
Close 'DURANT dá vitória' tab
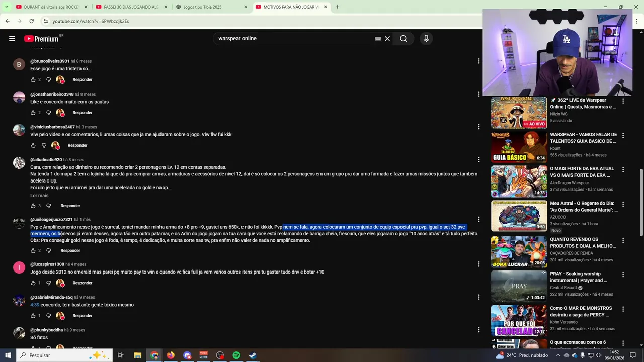[x=86, y=7]
